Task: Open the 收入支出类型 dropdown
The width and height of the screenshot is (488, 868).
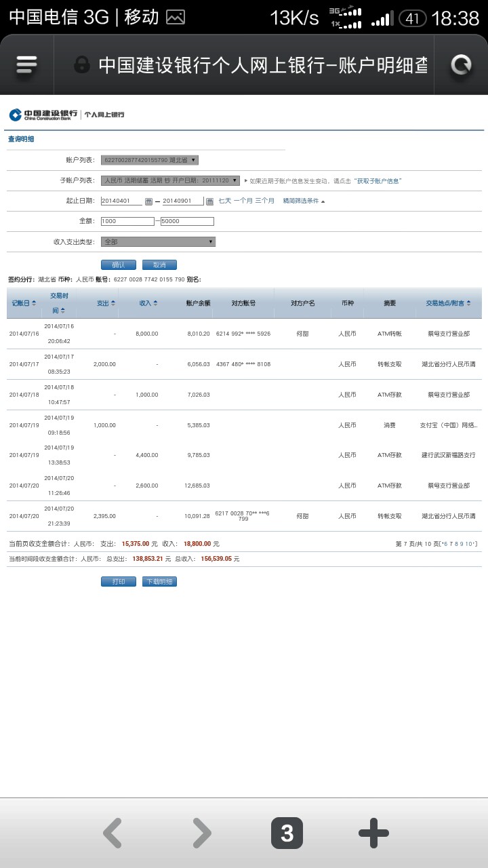Action: click(158, 241)
